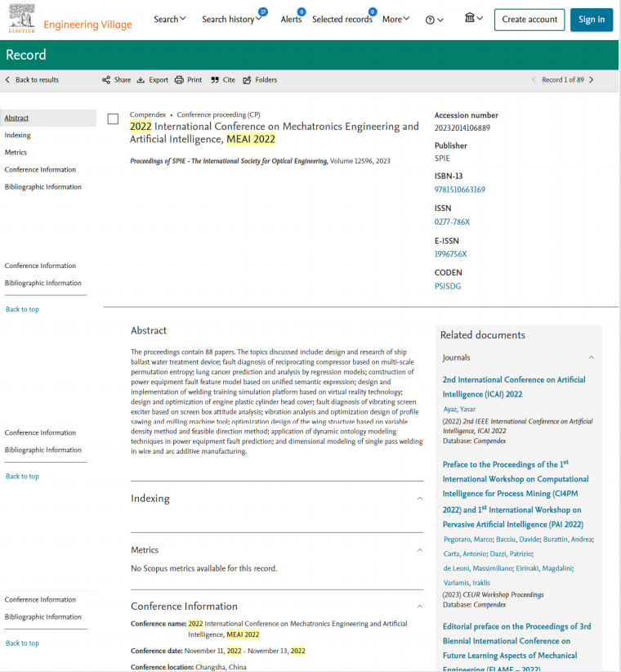
Task: Click the Elsevier Engineering Village logo
Action: click(x=69, y=20)
